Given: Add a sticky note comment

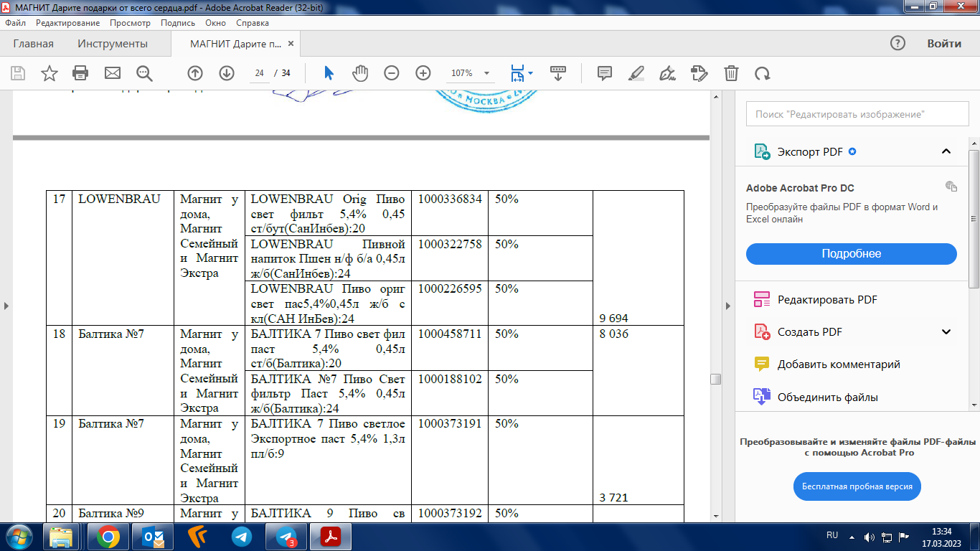Looking at the screenshot, I should [x=605, y=73].
